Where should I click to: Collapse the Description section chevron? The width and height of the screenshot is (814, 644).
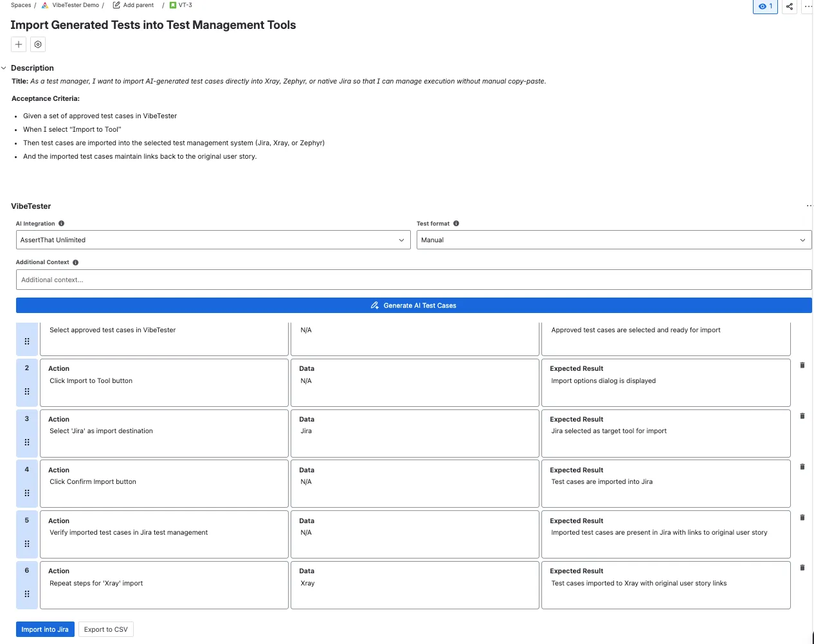click(x=4, y=68)
